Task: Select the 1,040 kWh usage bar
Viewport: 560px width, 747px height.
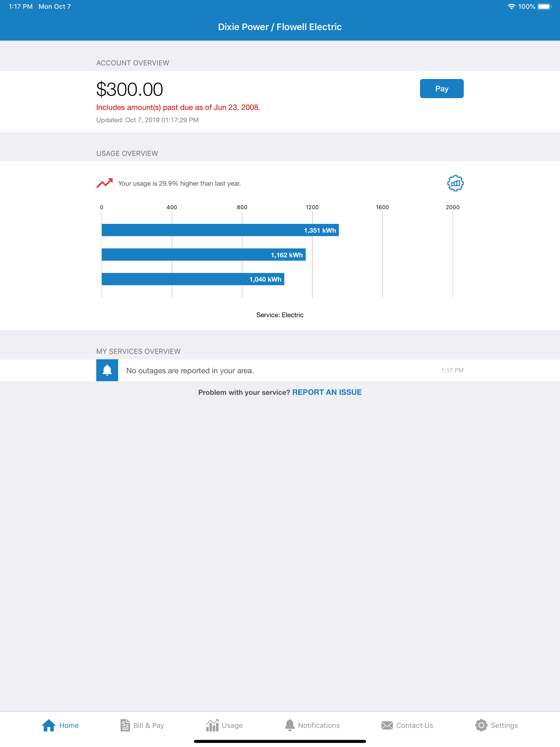Action: (x=192, y=279)
